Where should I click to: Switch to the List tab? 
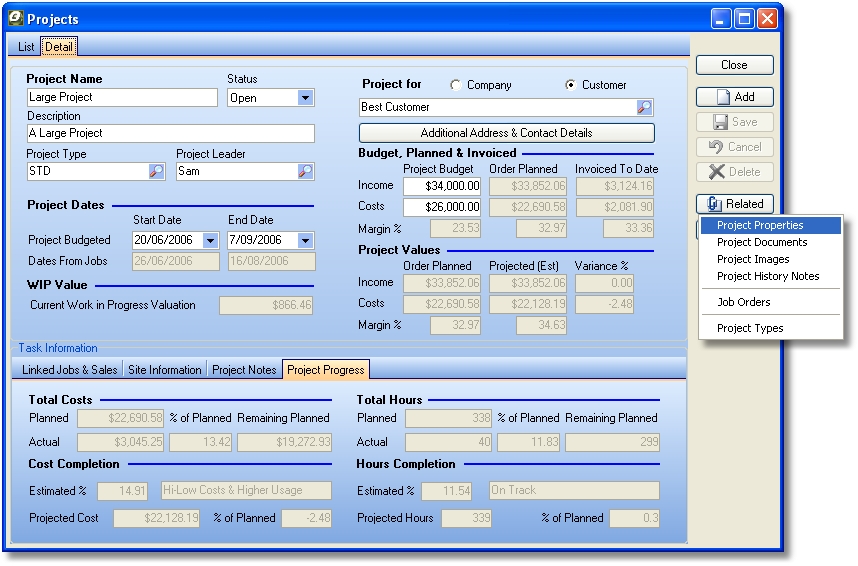(26, 47)
